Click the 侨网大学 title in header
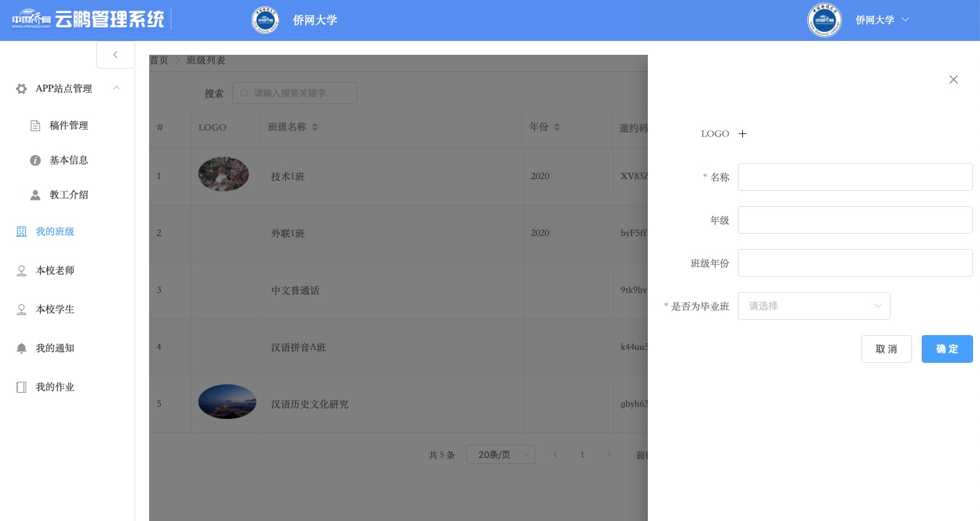Screen dimensions: 980x521 [315, 20]
